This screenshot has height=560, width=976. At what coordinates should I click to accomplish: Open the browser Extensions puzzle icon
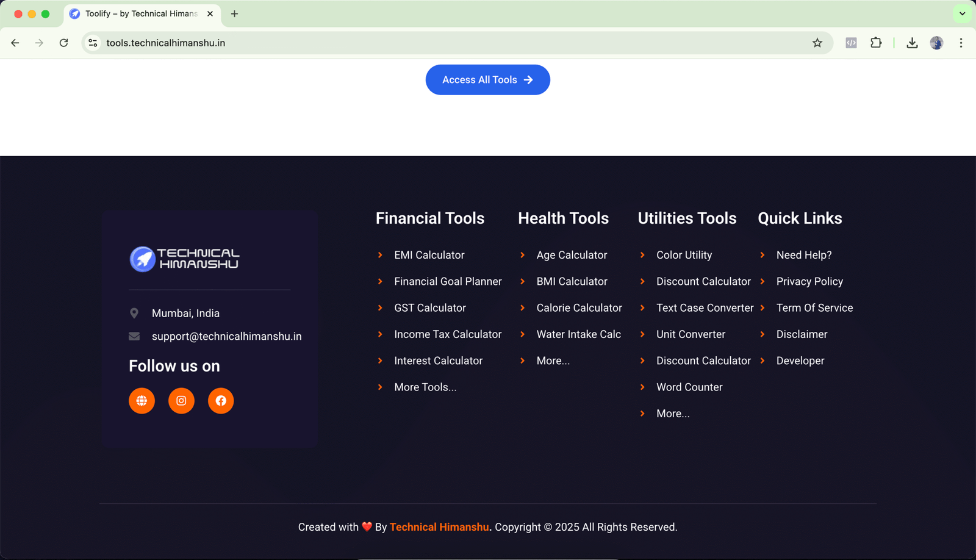(876, 43)
